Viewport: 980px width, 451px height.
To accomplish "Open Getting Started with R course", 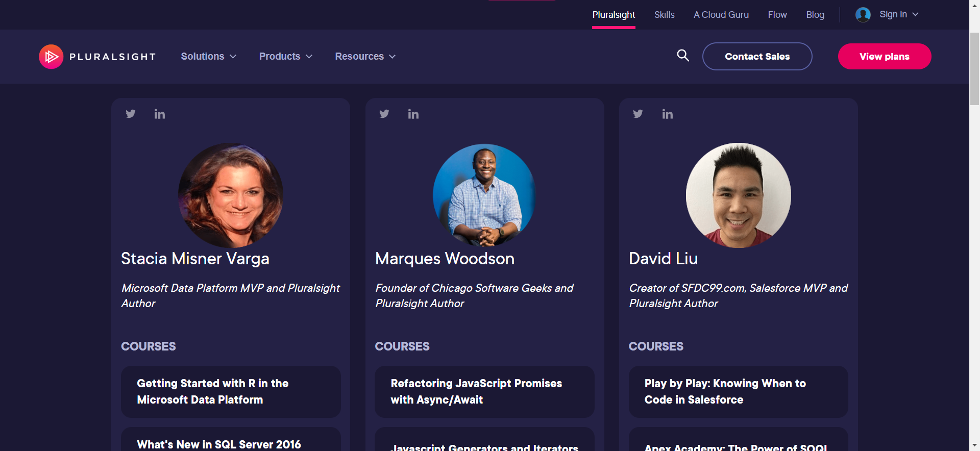I will tap(231, 392).
